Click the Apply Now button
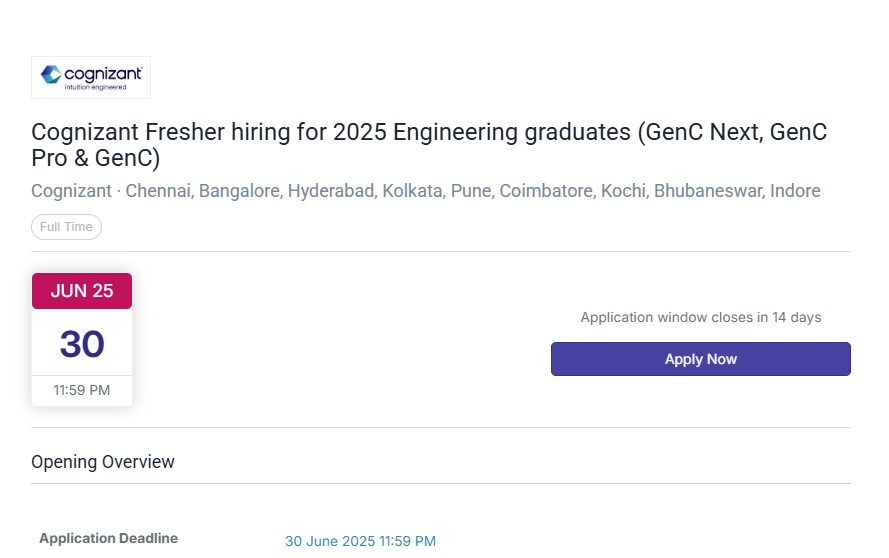Image resolution: width=889 pixels, height=558 pixels. tap(700, 359)
